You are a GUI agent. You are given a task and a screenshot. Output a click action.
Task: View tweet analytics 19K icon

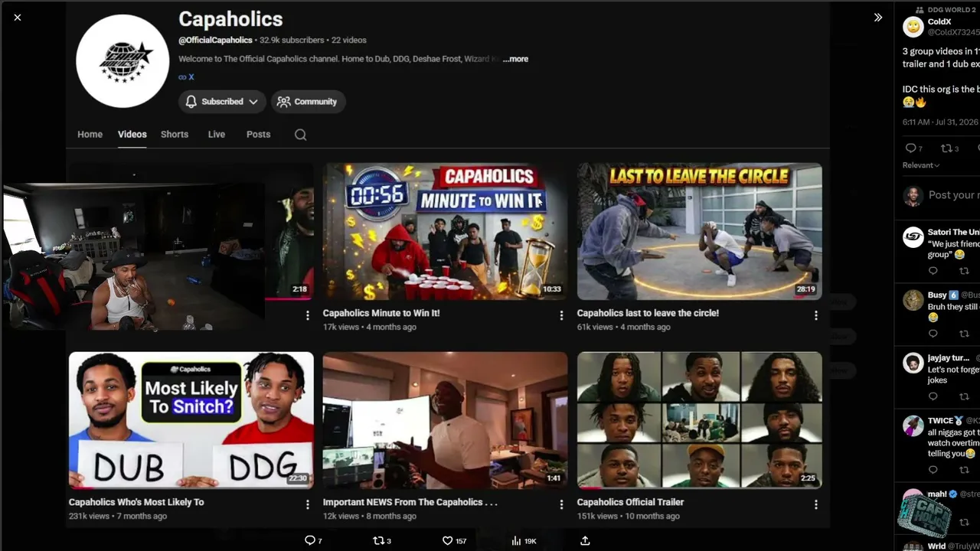[517, 540]
